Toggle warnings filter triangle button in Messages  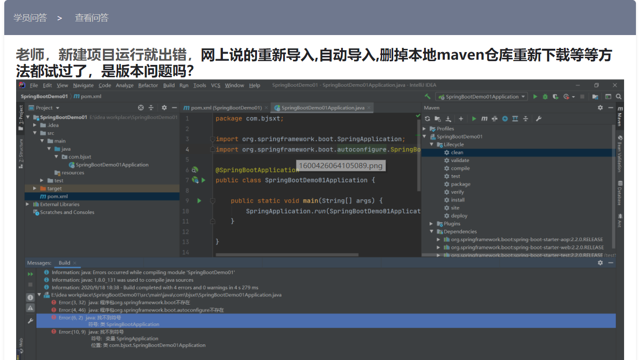coord(30,308)
